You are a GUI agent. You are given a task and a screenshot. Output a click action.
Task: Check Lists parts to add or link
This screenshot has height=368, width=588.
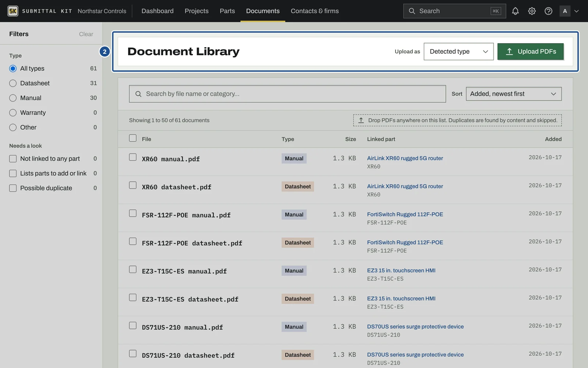(x=13, y=173)
